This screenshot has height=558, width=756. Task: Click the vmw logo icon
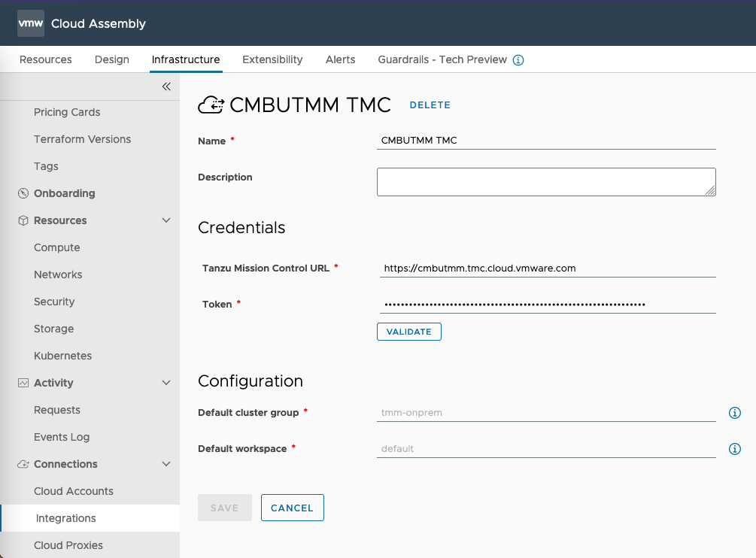[x=30, y=23]
